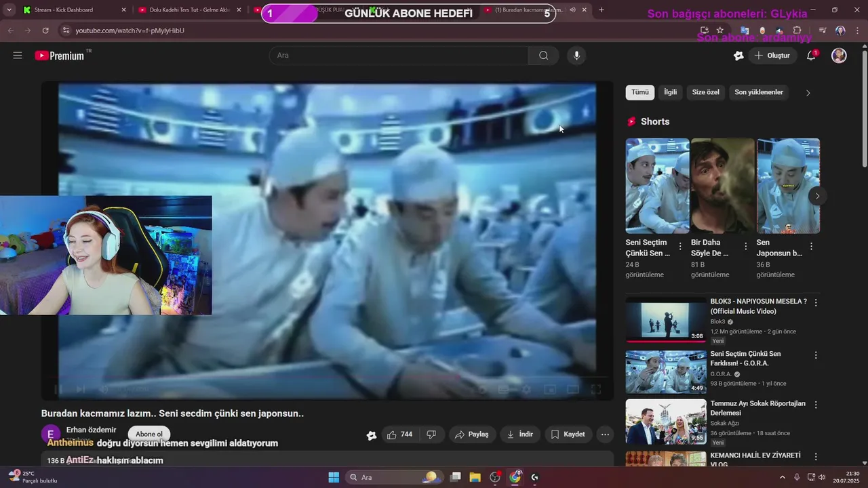Open Seni Seçtim Çünkü Sen short
Image resolution: width=868 pixels, height=488 pixels.
point(657,186)
